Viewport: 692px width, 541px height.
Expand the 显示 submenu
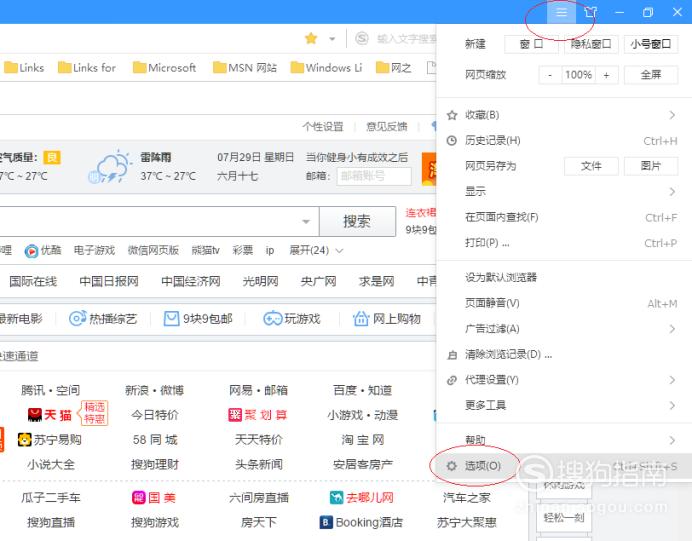[x=564, y=192]
